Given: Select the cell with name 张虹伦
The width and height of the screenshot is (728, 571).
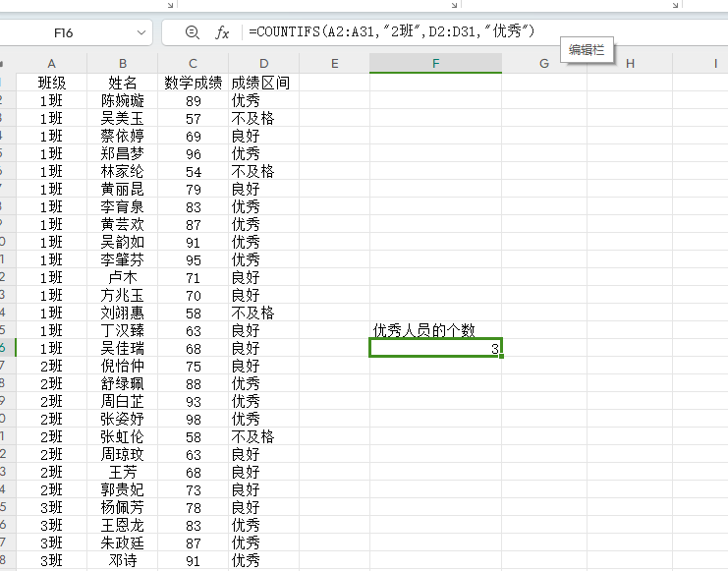Looking at the screenshot, I should coord(123,436).
